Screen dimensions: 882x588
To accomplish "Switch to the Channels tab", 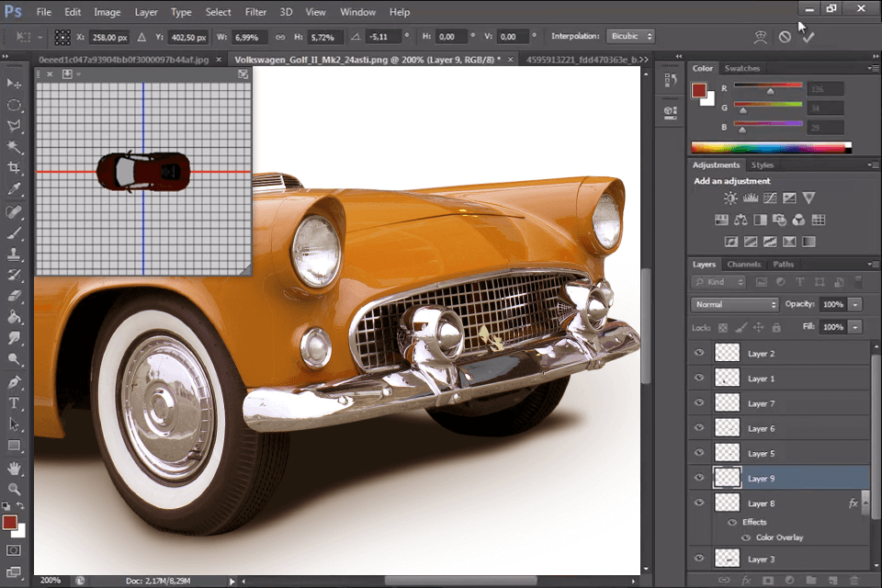I will [744, 264].
